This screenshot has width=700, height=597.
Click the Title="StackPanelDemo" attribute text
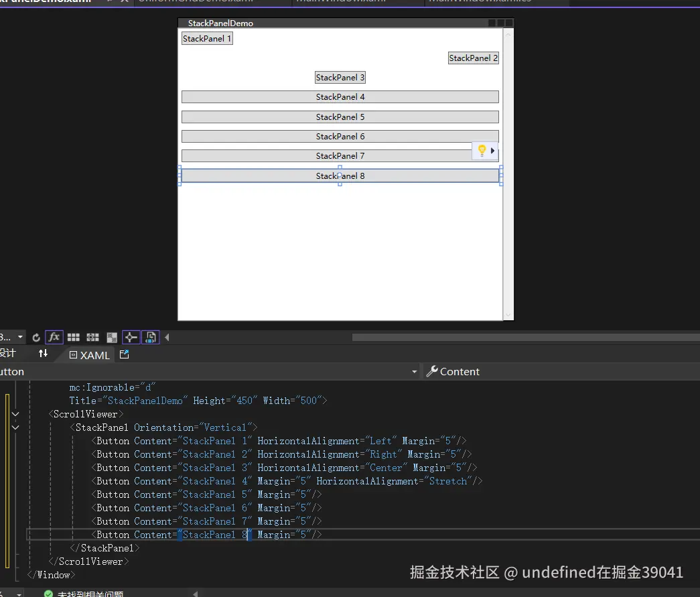tap(129, 401)
